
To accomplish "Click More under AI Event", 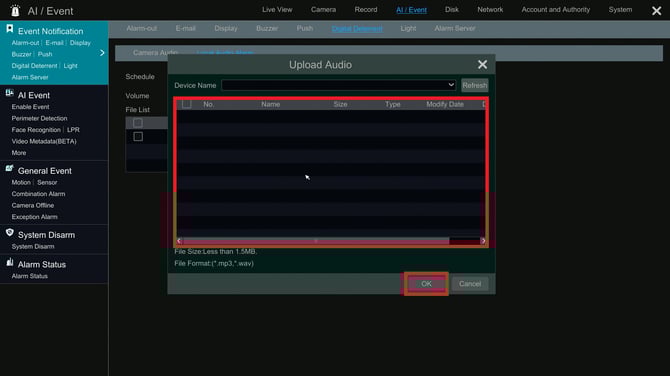I will click(x=19, y=153).
